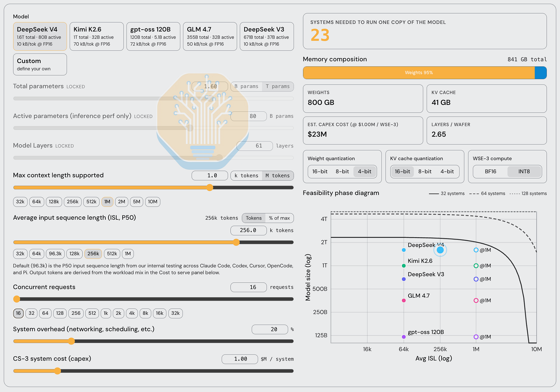Pick the gpt-oss 120B model card
The width and height of the screenshot is (560, 392).
[153, 37]
